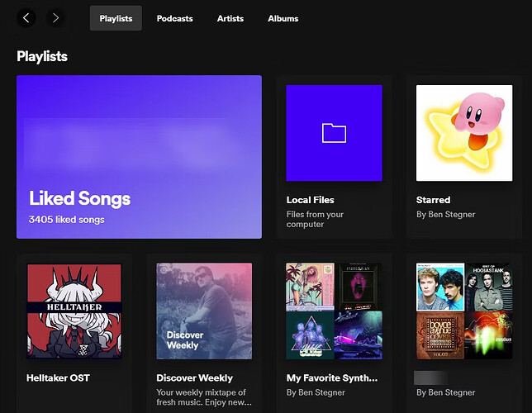Image resolution: width=532 pixels, height=413 pixels.
Task: Click the Discover Weekly title text
Action: (x=194, y=377)
